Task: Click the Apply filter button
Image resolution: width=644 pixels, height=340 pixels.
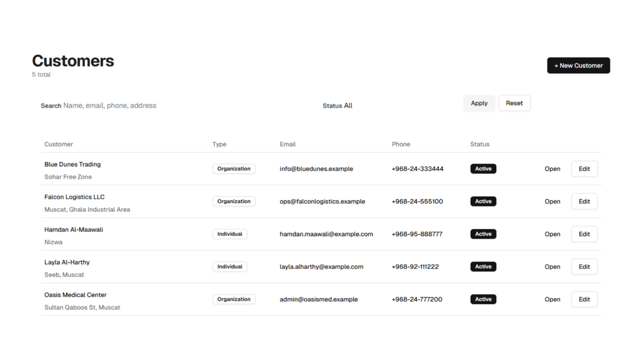Action: pyautogui.click(x=479, y=103)
